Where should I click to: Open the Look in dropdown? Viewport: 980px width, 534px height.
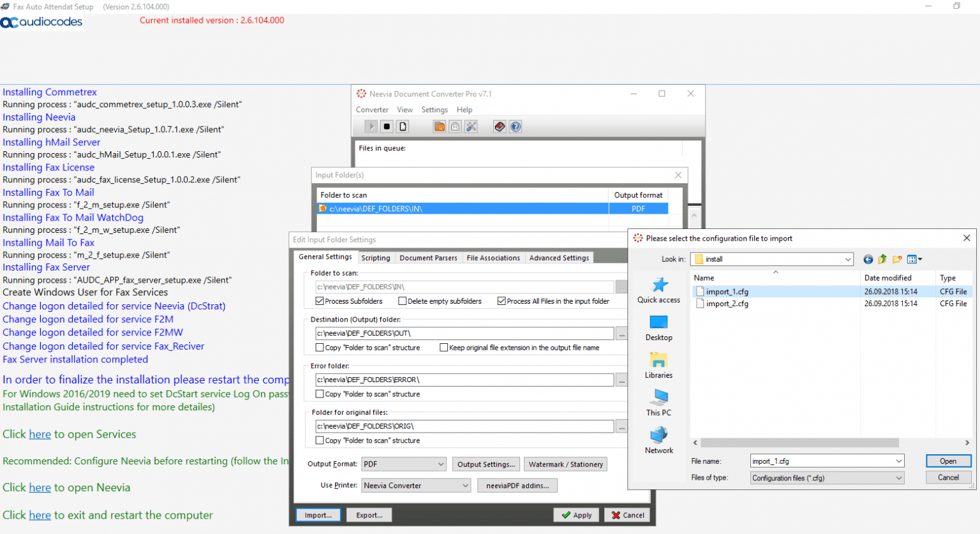[849, 259]
